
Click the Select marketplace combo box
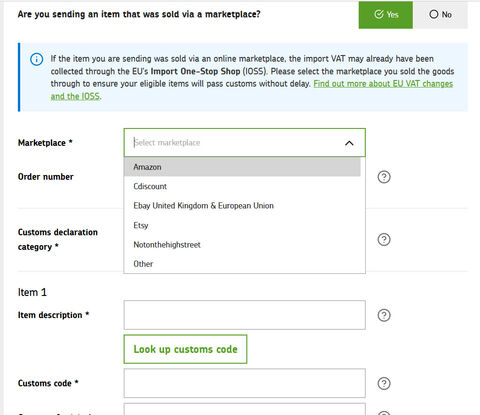tap(245, 143)
